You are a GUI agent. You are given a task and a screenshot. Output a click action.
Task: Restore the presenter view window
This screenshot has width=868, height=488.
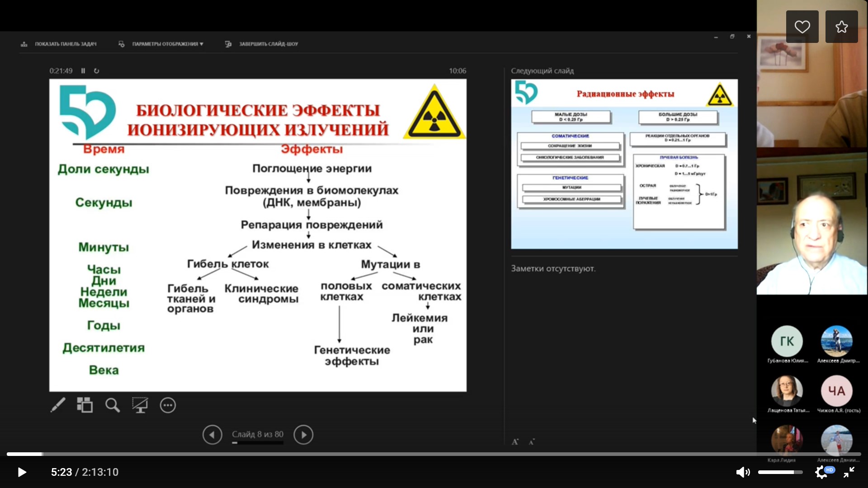pos(732,37)
